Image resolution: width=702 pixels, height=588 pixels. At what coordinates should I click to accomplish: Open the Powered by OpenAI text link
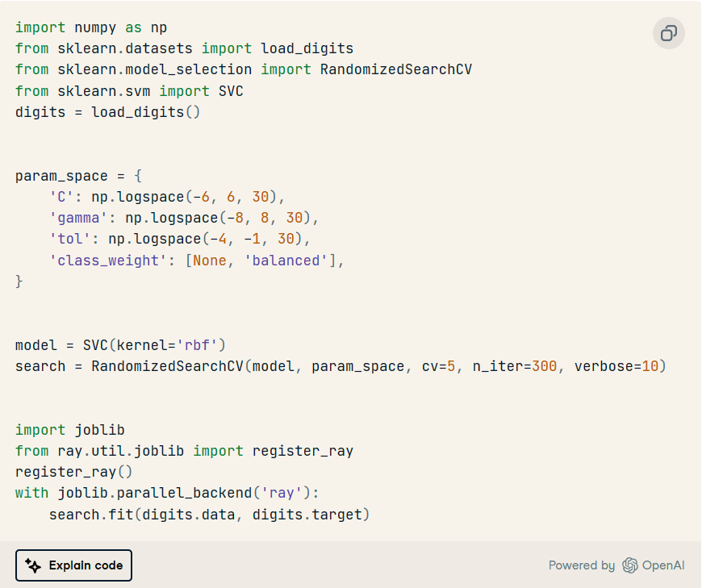pyautogui.click(x=616, y=565)
